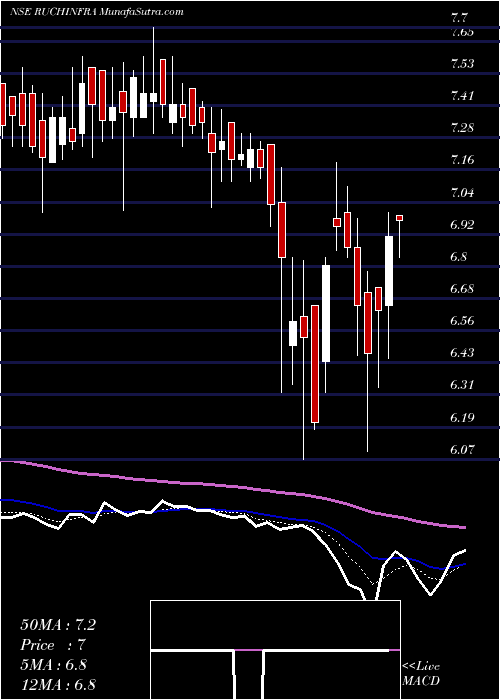Click the 6.07 price axis label
Screen dimensions: 500x700
point(462,450)
